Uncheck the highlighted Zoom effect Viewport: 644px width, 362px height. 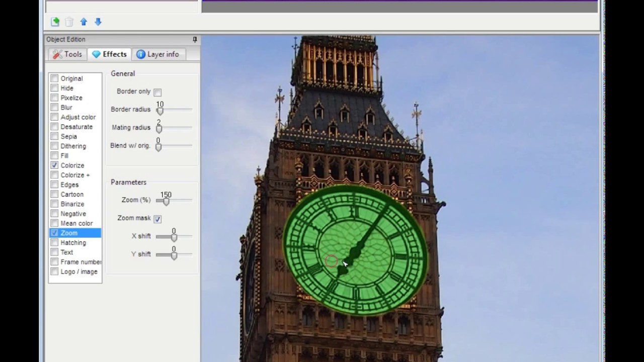pyautogui.click(x=54, y=233)
